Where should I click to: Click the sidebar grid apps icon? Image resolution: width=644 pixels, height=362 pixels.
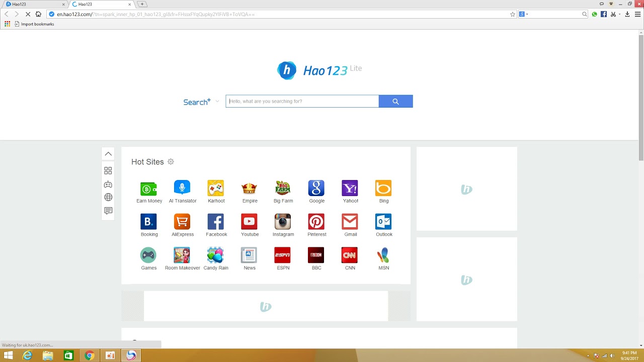click(108, 171)
